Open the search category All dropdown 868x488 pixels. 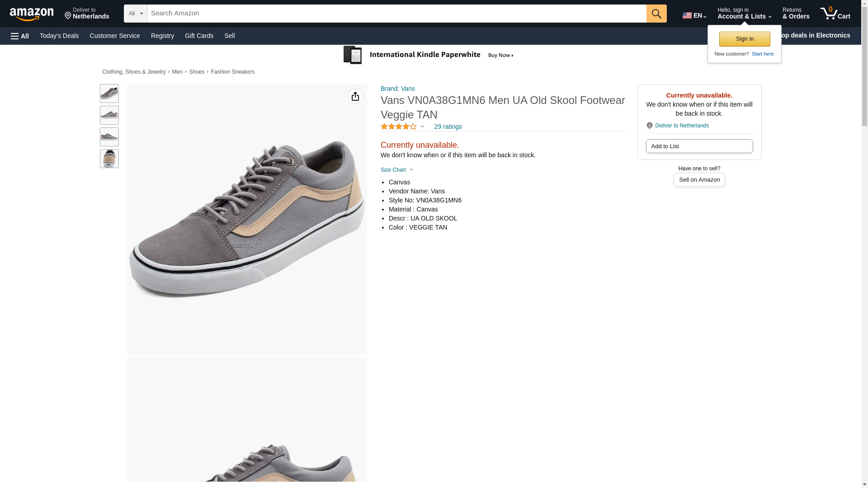pos(135,14)
